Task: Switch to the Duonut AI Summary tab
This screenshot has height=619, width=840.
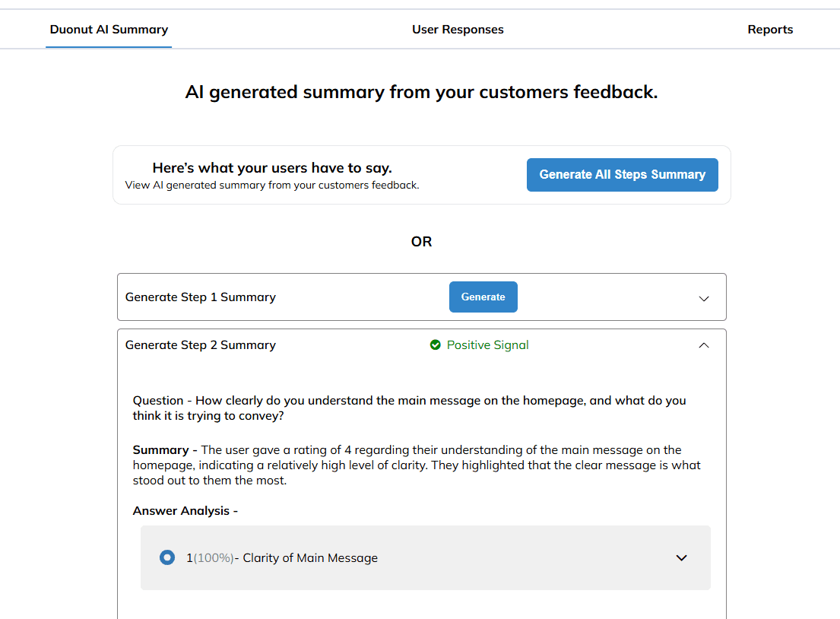Action: [x=109, y=30]
